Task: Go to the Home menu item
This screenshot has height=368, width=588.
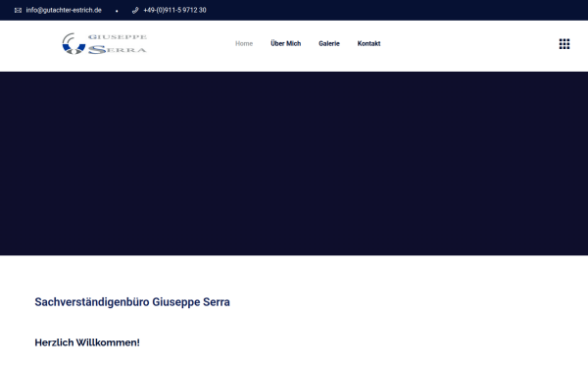Action: point(244,43)
